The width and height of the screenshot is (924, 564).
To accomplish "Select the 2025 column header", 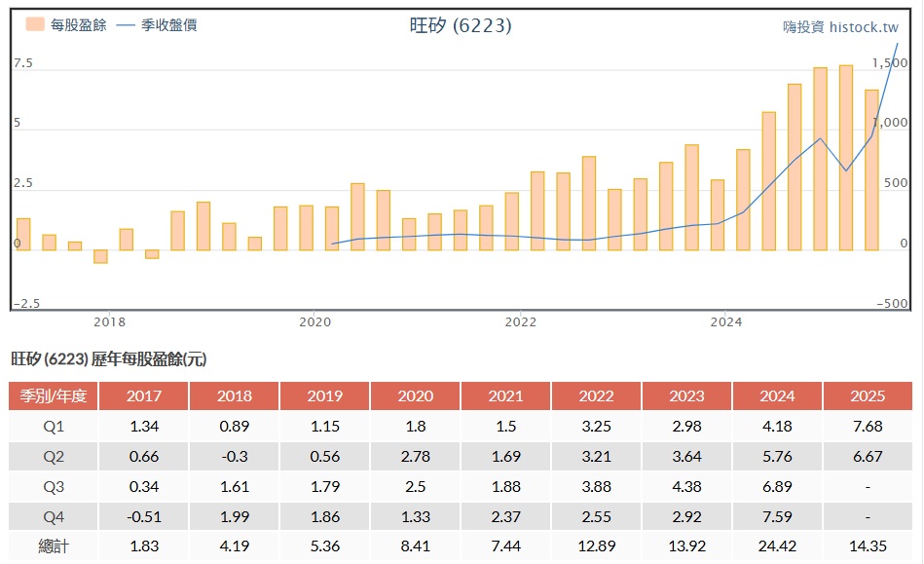I will 867,396.
